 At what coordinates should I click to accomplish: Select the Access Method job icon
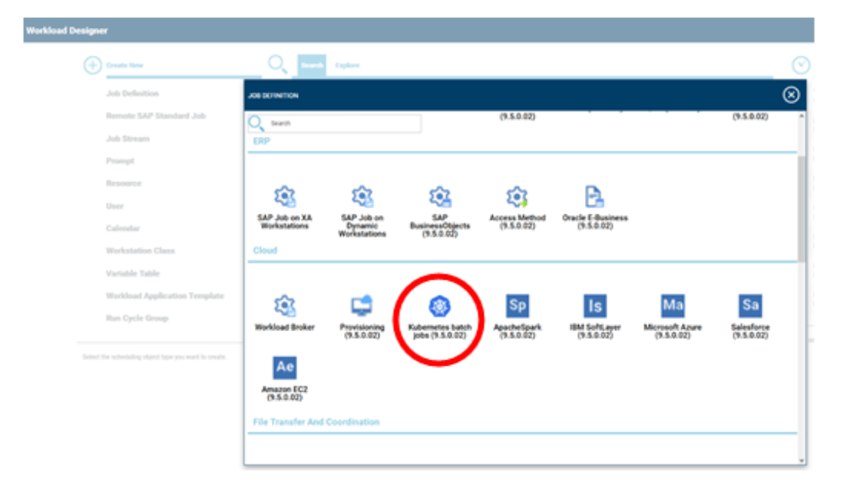tap(517, 197)
